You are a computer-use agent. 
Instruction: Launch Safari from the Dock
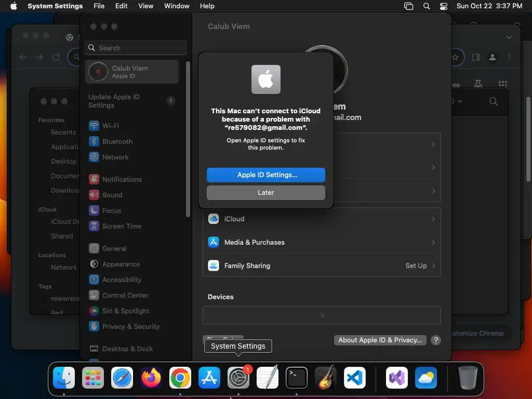pos(122,378)
